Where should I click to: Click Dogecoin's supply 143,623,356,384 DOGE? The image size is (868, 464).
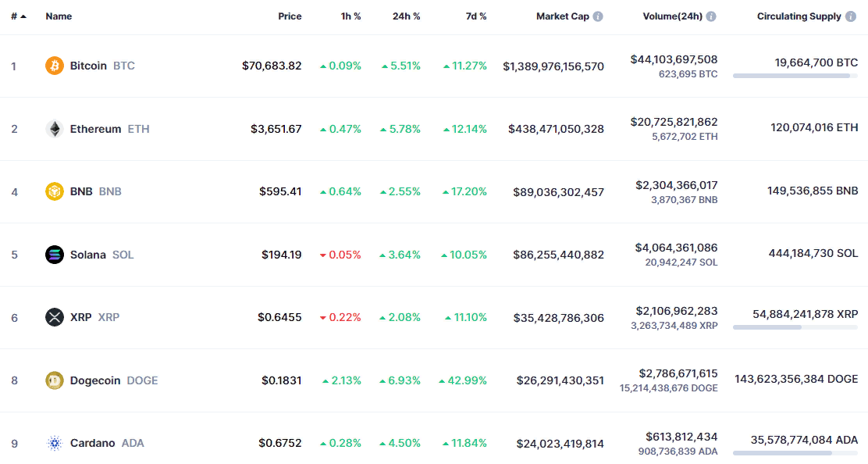(796, 379)
